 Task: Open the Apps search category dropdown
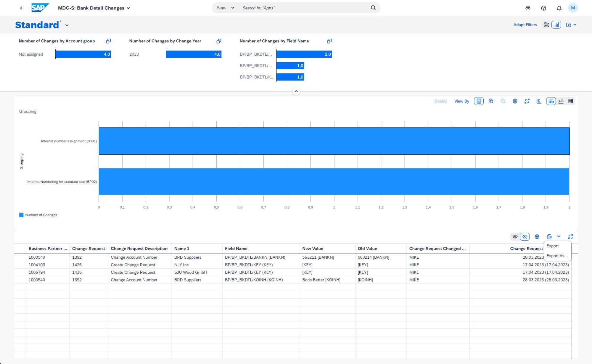(x=225, y=8)
